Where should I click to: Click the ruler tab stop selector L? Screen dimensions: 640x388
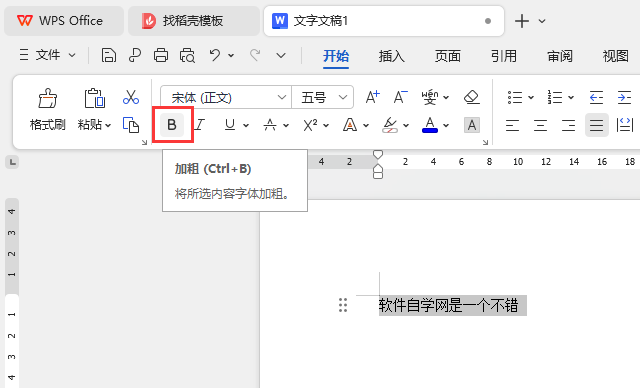tap(12, 162)
